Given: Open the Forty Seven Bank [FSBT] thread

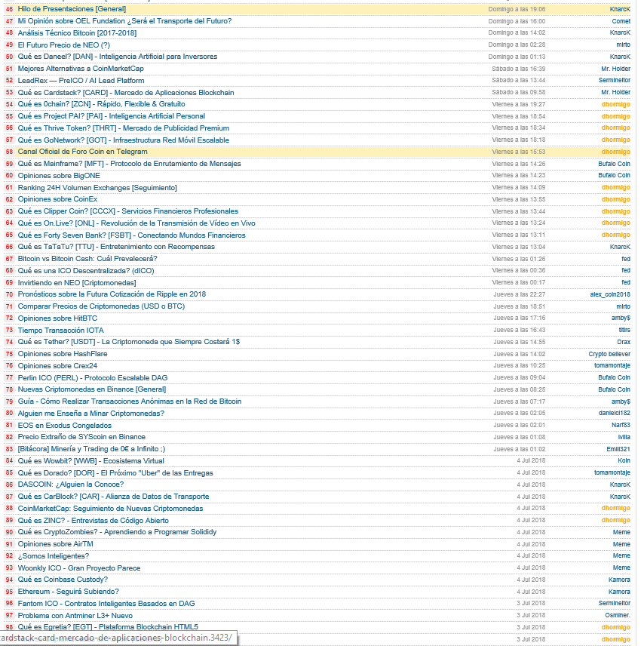Looking at the screenshot, I should pyautogui.click(x=131, y=235).
